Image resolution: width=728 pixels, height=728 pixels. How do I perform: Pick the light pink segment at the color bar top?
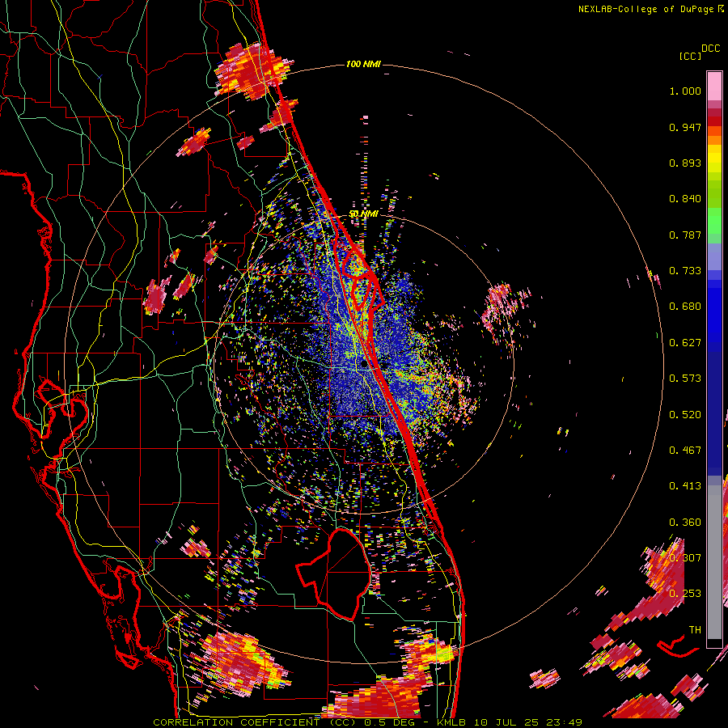(x=714, y=86)
